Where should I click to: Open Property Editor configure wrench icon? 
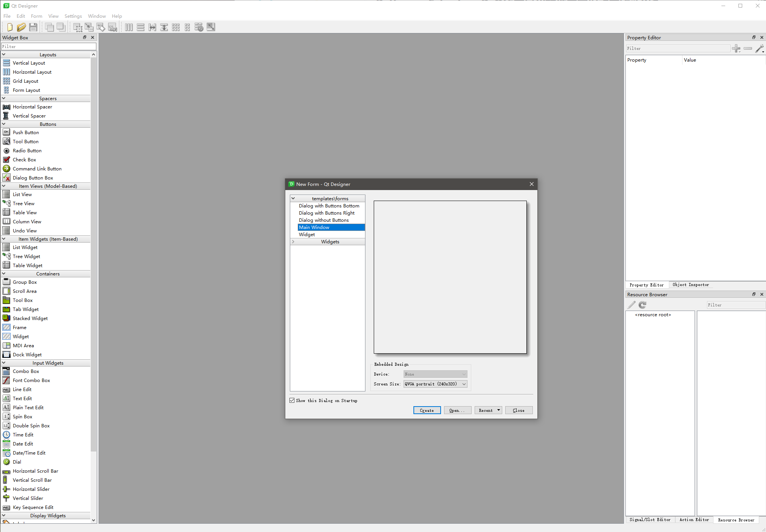point(760,48)
